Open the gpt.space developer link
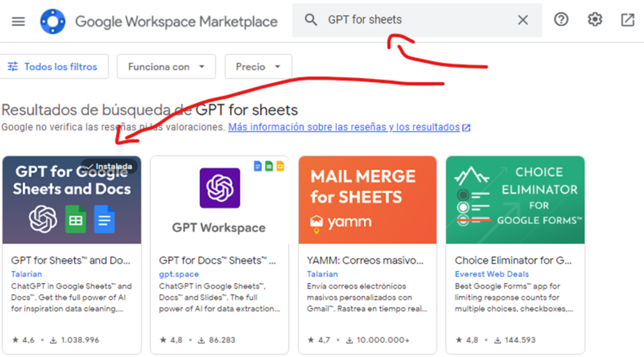The width and height of the screenshot is (644, 357). pos(178,274)
